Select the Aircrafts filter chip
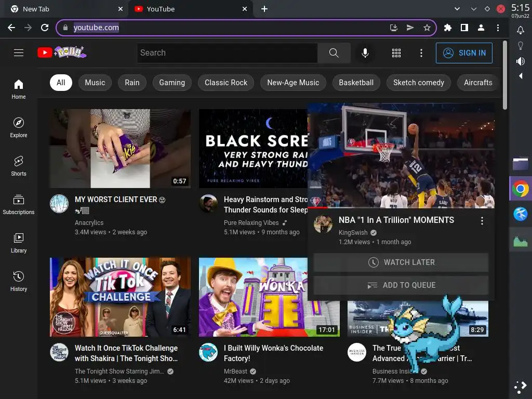Viewport: 532px width, 399px height. (x=478, y=83)
